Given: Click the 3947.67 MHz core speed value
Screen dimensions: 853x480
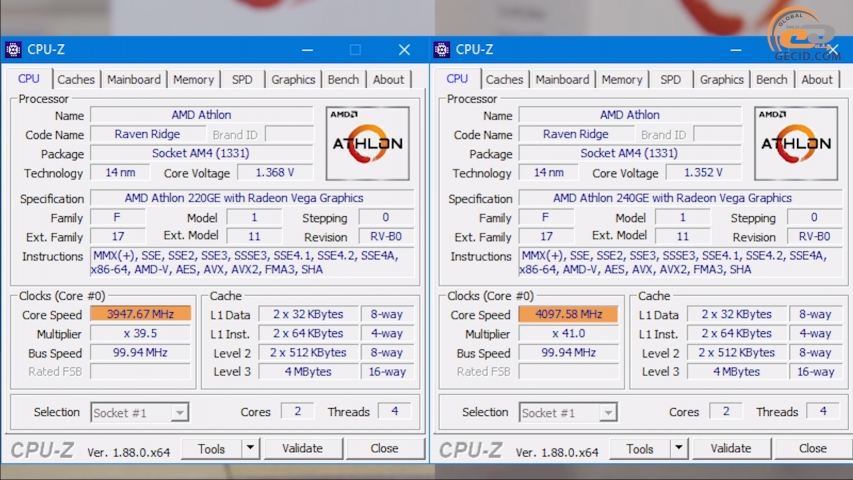Looking at the screenshot, I should 140,314.
